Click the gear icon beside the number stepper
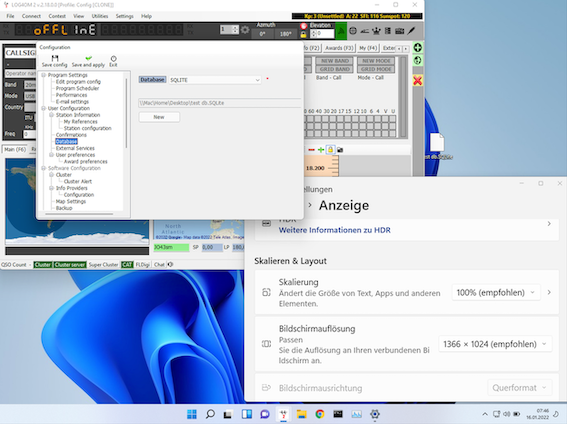 pyautogui.click(x=245, y=30)
